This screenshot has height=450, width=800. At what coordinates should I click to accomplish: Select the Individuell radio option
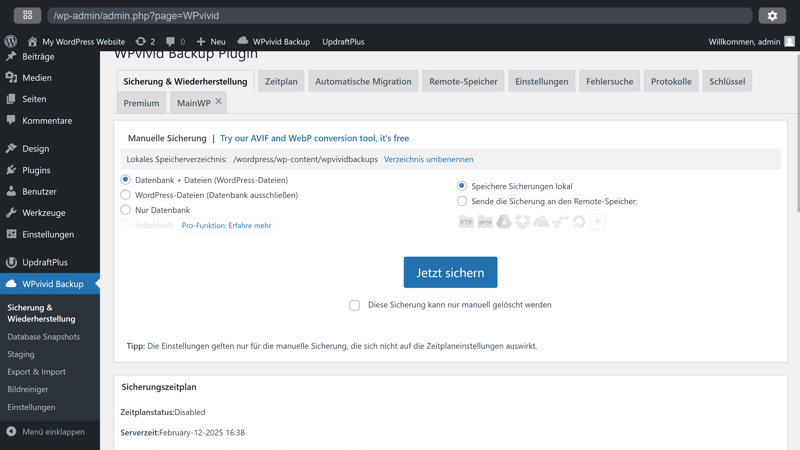click(x=125, y=225)
